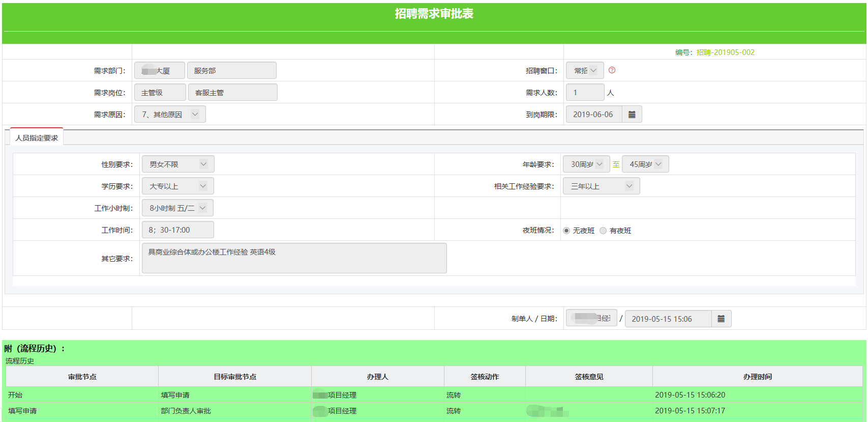Open the minimum age 30周岁 dropdown
868x422 pixels.
coord(586,164)
